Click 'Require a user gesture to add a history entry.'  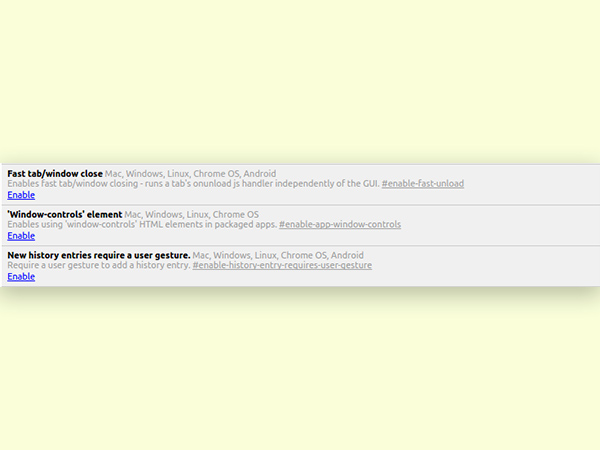99,265
